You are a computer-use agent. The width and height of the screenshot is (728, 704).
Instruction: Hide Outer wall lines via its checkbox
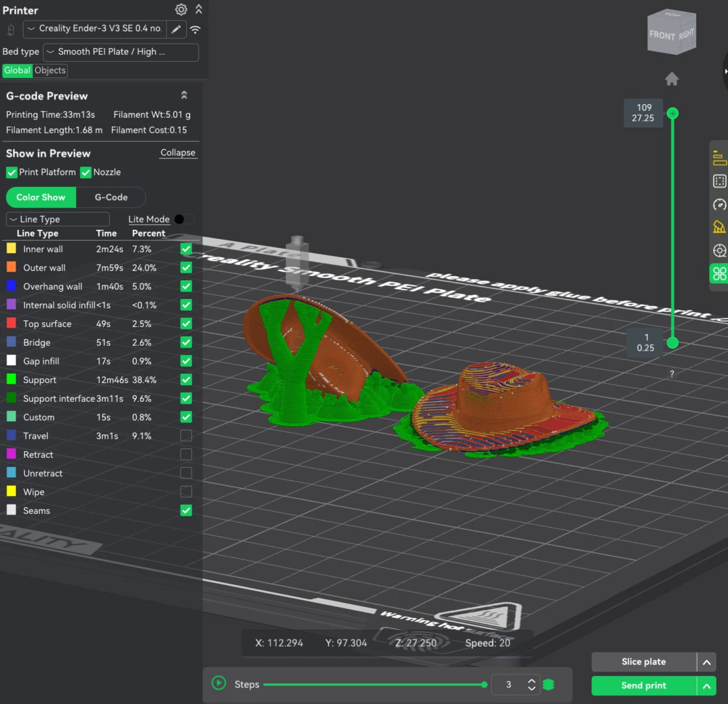coord(186,267)
